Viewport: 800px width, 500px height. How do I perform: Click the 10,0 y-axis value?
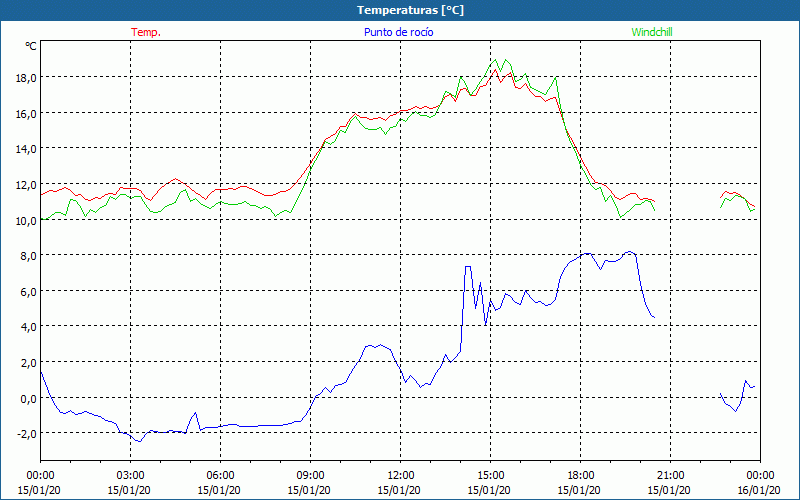(x=27, y=220)
